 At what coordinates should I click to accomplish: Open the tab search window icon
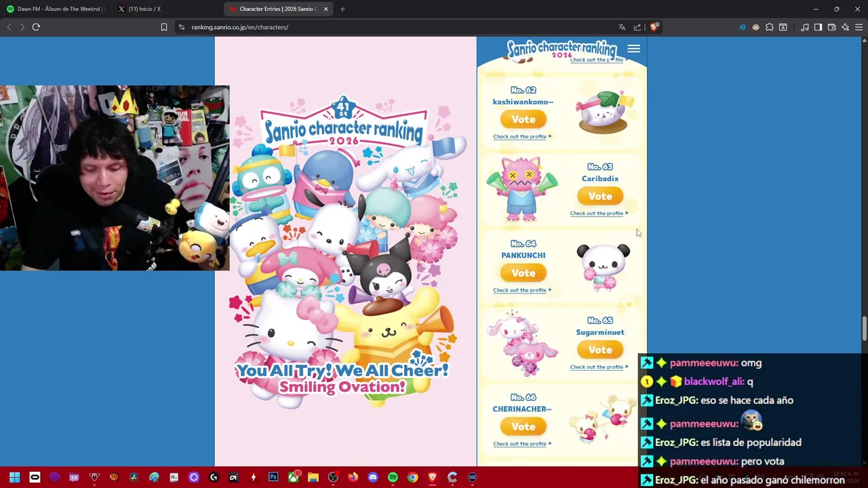[x=783, y=27]
